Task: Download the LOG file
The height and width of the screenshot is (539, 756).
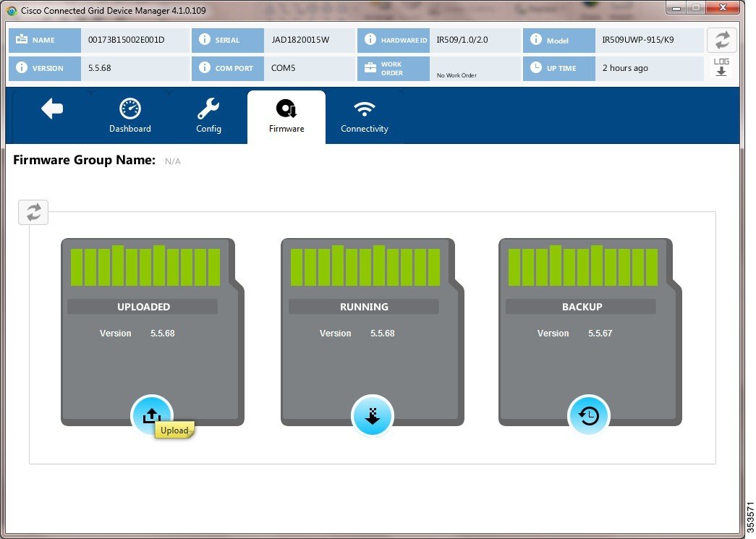Action: [x=721, y=67]
